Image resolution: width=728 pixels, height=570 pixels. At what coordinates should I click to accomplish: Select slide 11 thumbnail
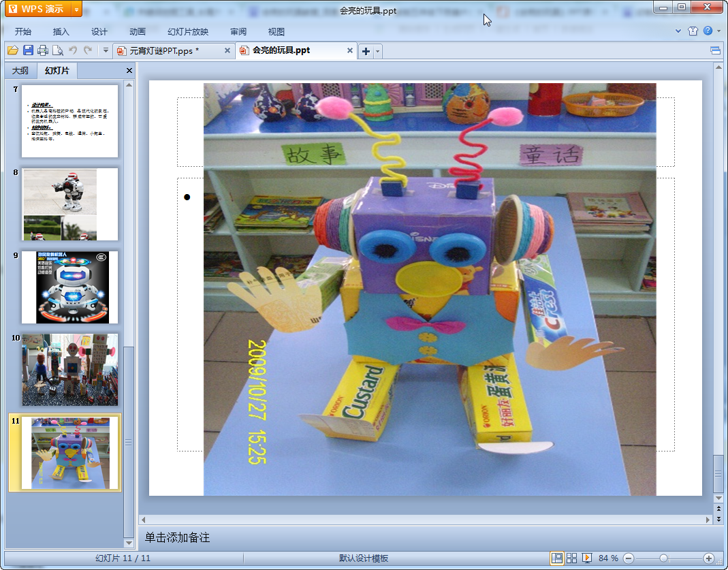69,453
